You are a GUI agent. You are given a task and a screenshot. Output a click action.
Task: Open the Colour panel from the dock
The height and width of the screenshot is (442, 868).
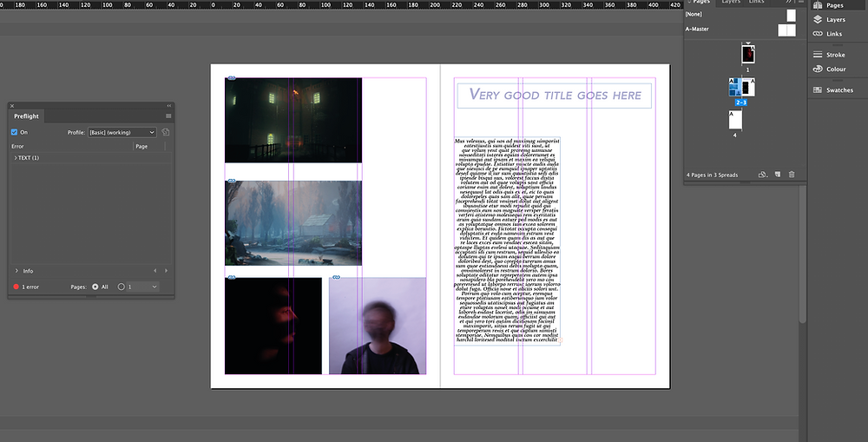point(829,69)
